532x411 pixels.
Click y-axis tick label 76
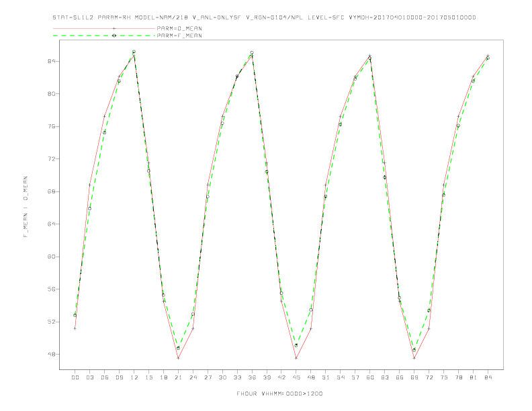pos(51,126)
